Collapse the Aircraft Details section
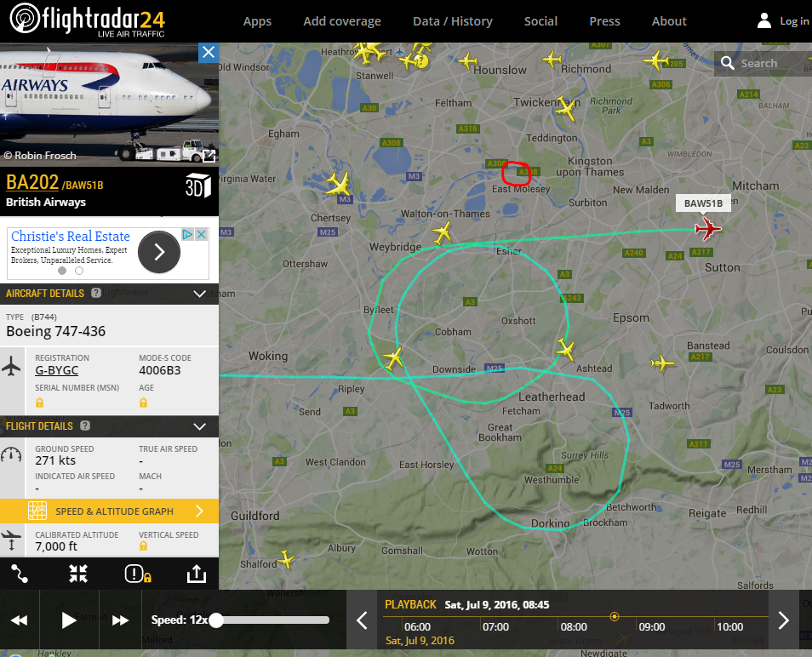The width and height of the screenshot is (812, 657). pyautogui.click(x=199, y=294)
